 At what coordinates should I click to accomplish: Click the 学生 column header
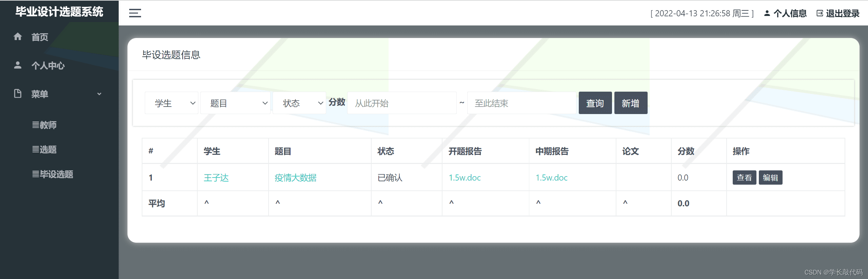point(212,151)
